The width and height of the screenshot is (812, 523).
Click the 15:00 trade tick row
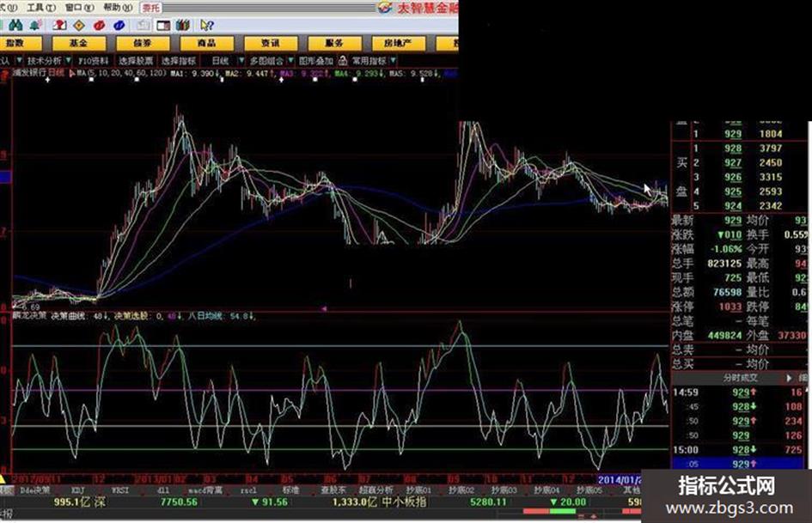pyautogui.click(x=740, y=450)
